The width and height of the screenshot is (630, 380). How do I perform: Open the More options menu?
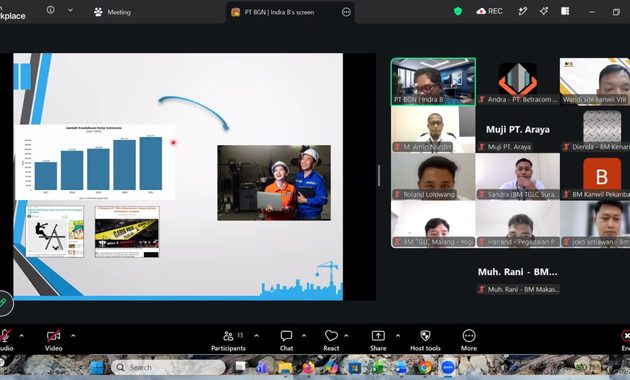[469, 340]
